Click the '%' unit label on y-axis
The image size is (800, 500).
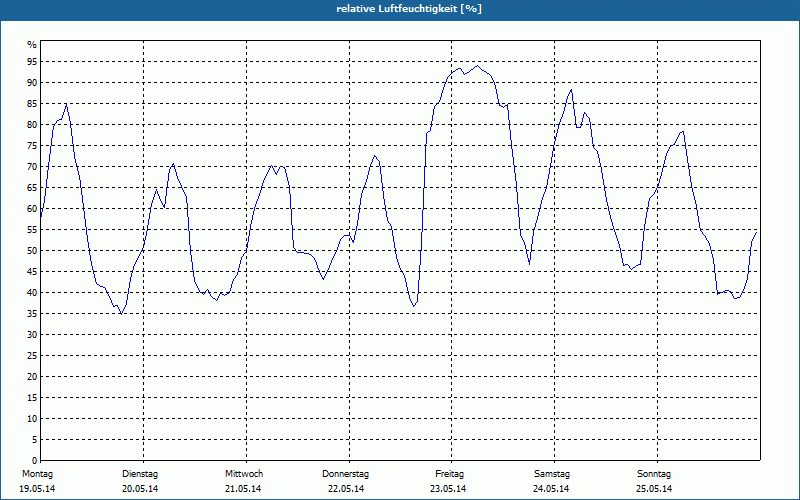coord(32,45)
